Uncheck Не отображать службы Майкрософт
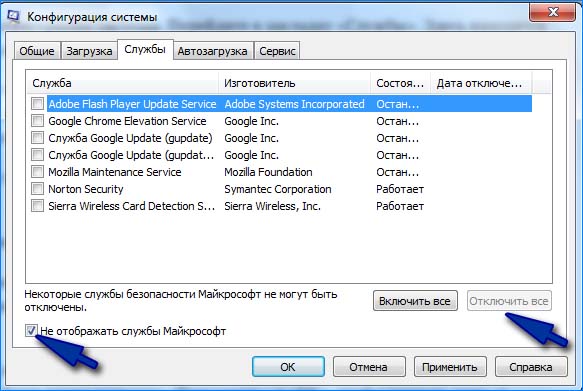Image resolution: width=583 pixels, height=391 pixels. point(31,330)
